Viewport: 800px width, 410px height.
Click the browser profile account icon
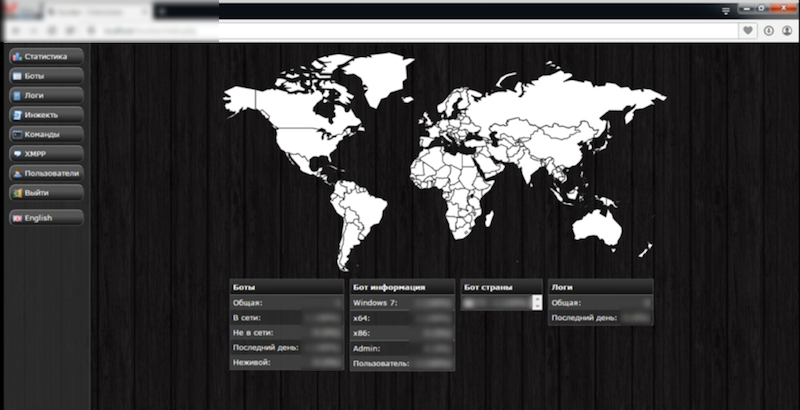tap(787, 31)
